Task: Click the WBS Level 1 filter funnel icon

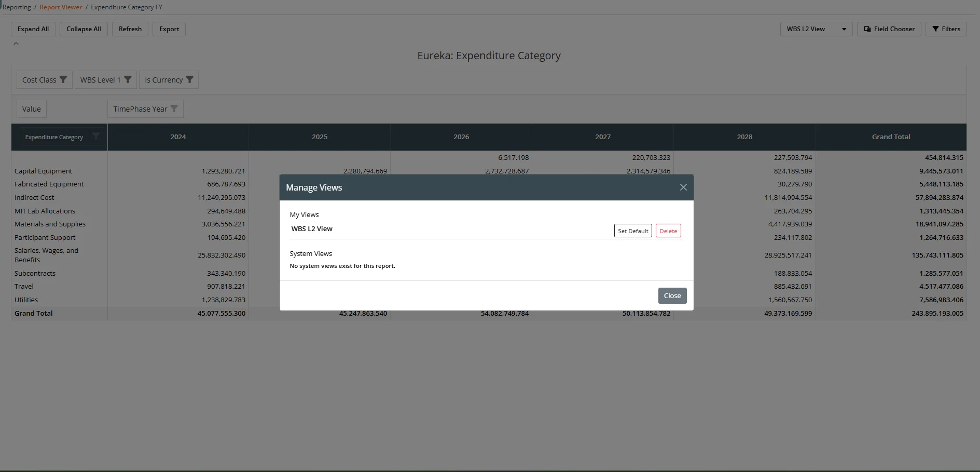Action: (128, 79)
